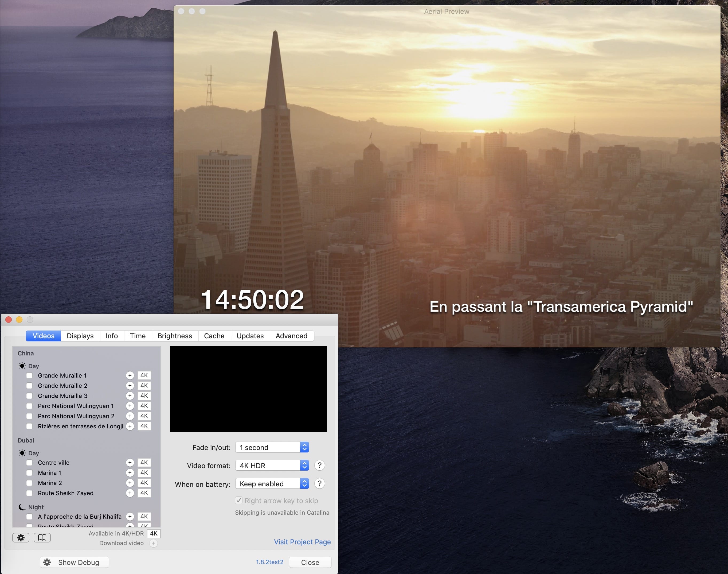Viewport: 728px width, 574px height.
Task: Switch to the Brightness tab
Action: point(175,336)
